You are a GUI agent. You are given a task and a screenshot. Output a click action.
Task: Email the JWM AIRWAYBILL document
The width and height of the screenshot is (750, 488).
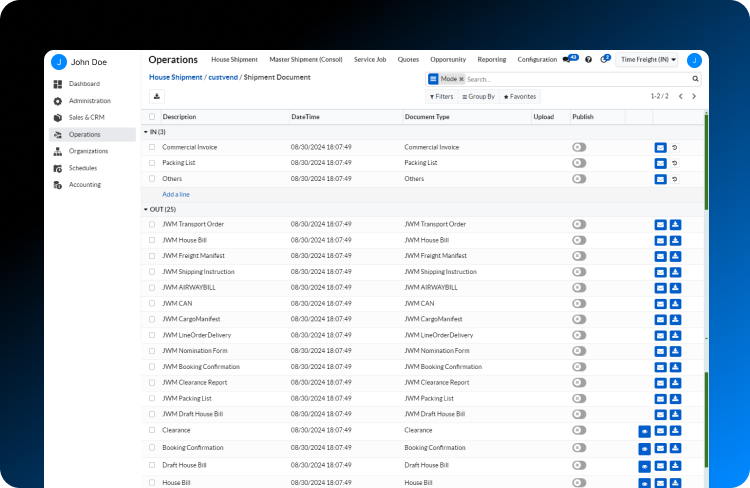[x=660, y=288]
